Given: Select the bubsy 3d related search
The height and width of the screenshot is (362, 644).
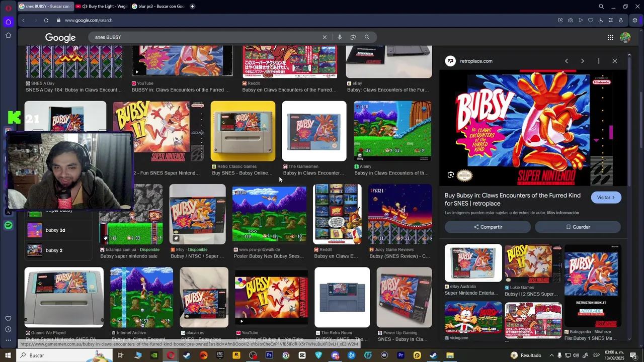Looking at the screenshot, I should pos(58,230).
